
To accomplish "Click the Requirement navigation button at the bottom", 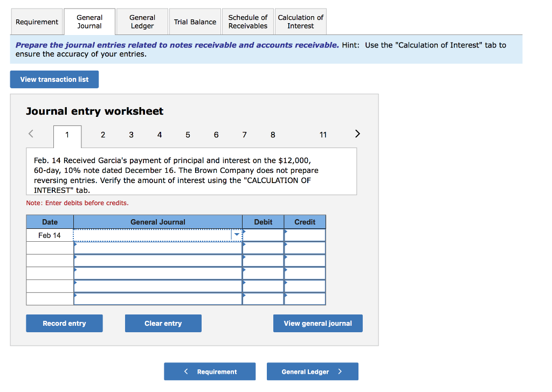I will point(210,371).
